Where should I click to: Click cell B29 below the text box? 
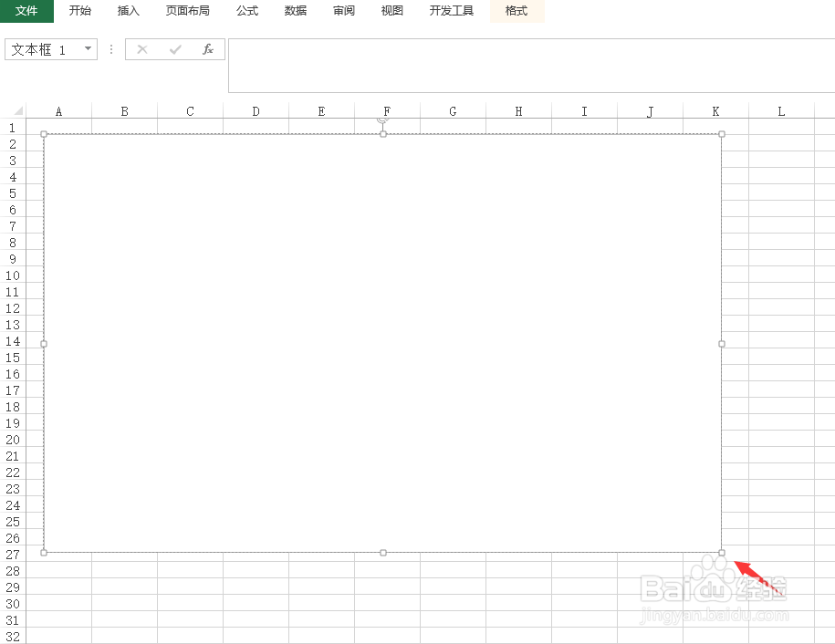125,587
